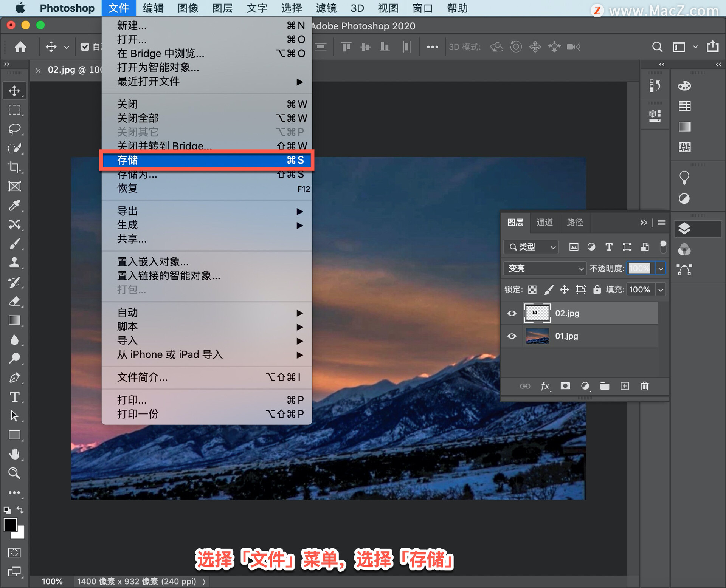This screenshot has height=588, width=726.
Task: Open the Photoshop application menu
Action: [x=67, y=8]
